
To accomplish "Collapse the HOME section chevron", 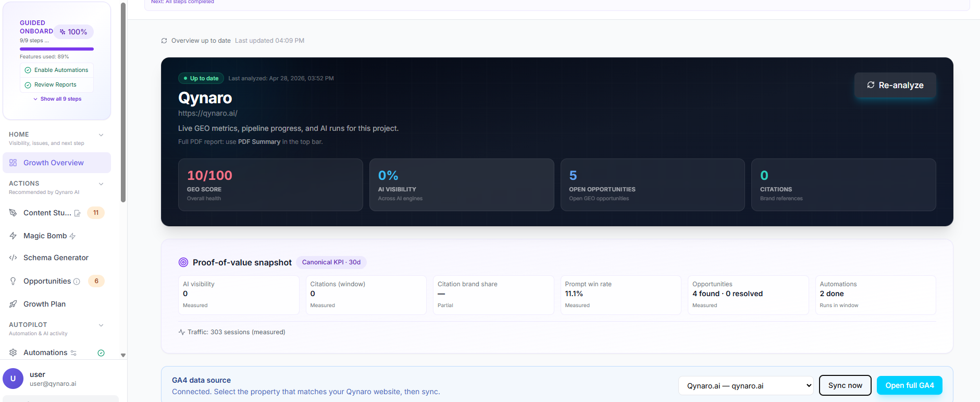I will coord(101,135).
